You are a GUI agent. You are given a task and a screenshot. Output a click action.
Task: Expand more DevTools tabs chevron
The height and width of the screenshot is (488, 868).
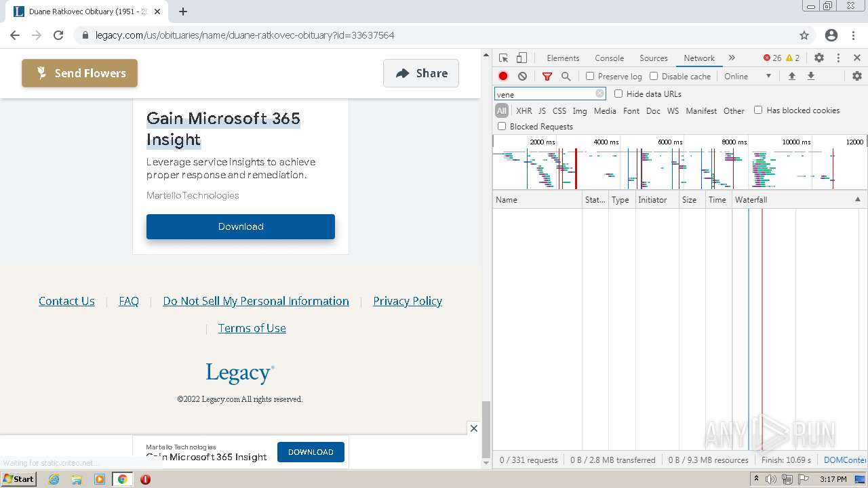(732, 58)
